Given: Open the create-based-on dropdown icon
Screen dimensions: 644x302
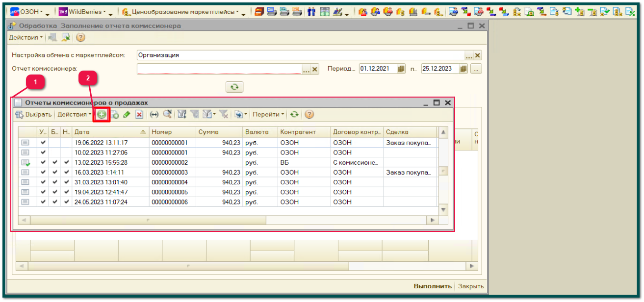Looking at the screenshot, I should 240,114.
